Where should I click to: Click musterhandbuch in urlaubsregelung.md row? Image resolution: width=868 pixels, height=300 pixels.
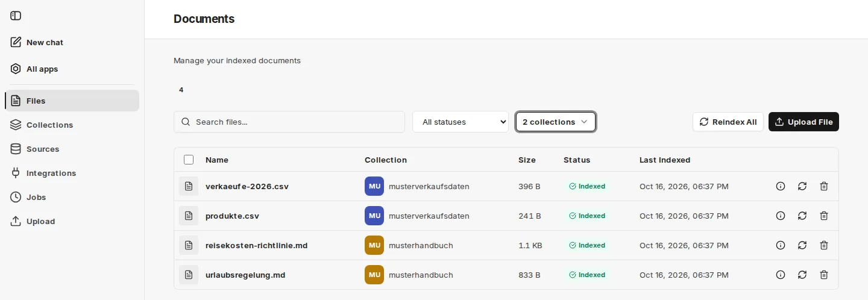click(x=421, y=275)
